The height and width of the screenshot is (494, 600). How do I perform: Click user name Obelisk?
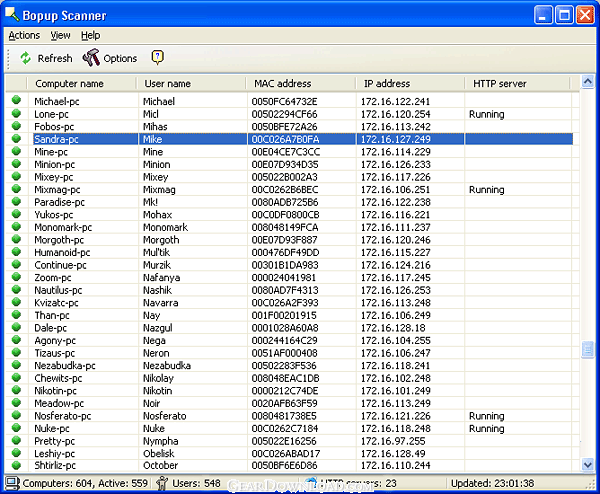[x=158, y=453]
